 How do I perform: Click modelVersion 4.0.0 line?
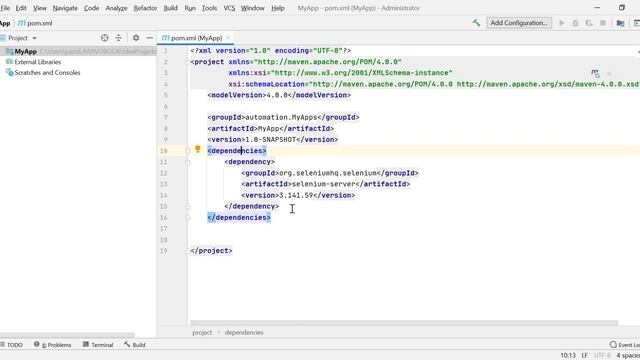click(279, 95)
